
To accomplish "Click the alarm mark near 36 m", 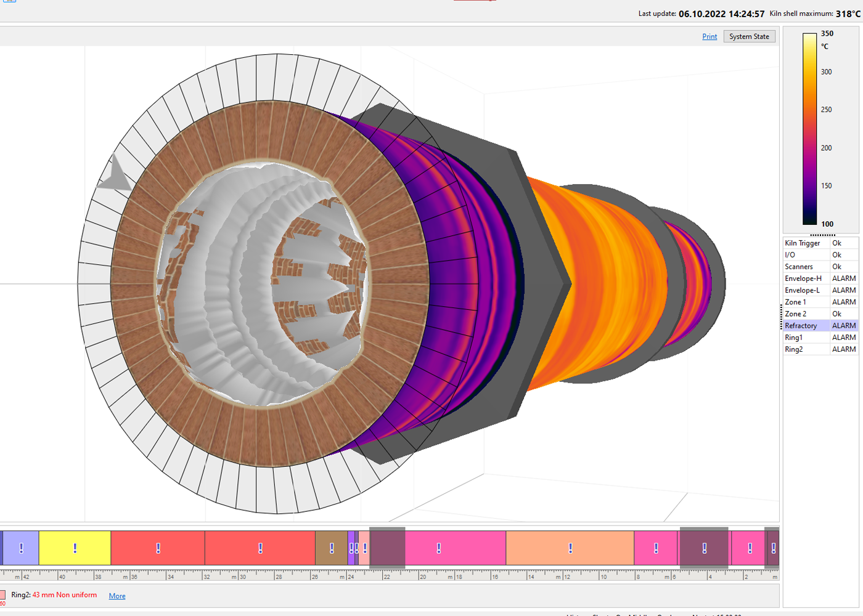I will point(158,548).
